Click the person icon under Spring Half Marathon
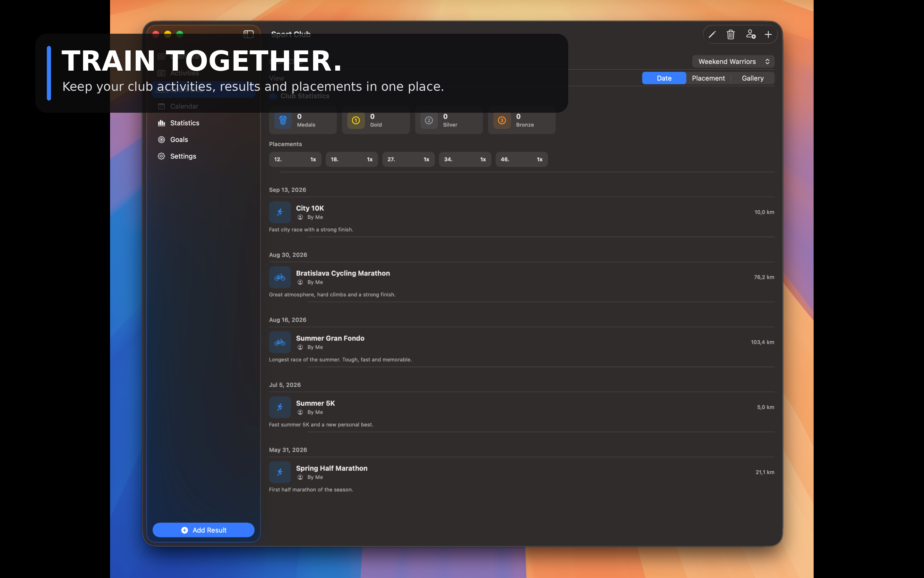Screen dimensions: 924x578 pos(300,477)
